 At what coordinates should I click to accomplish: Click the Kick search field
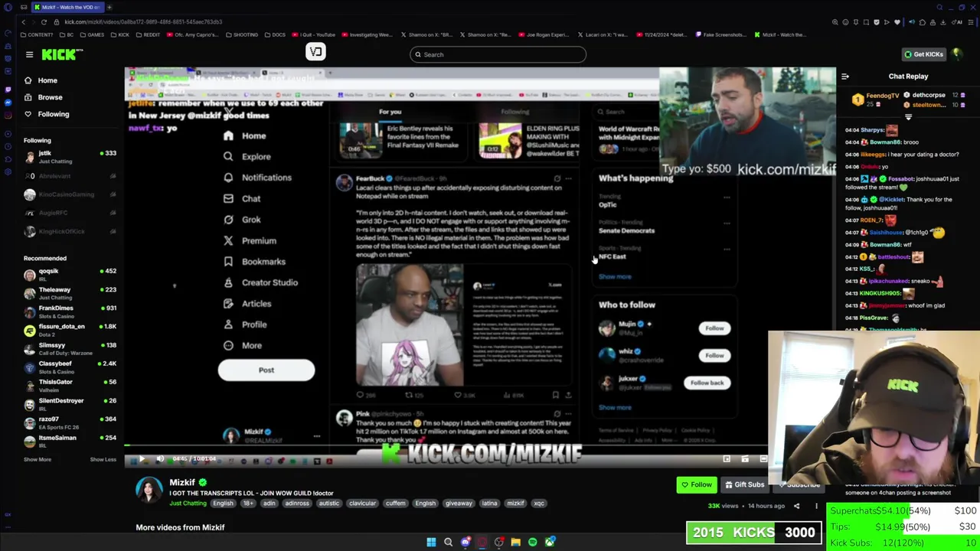(x=498, y=54)
